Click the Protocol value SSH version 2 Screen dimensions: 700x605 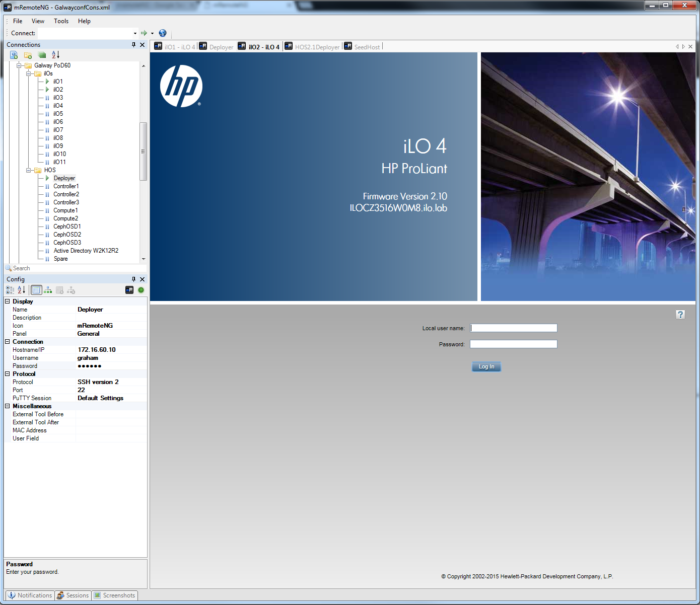(x=98, y=382)
